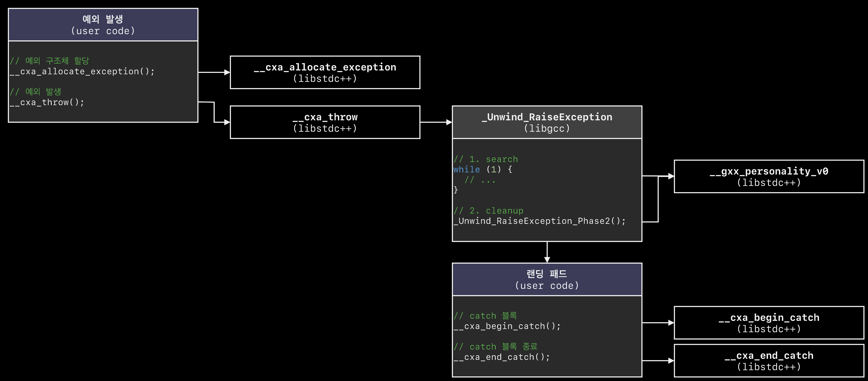Click the '__cxa_begin_catch();' code line

[x=507, y=326]
